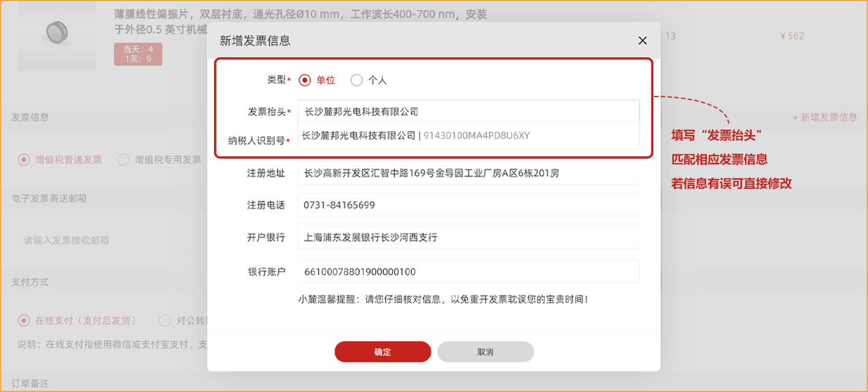868x392 pixels.
Task: Open the + 新增发票信息 link
Action: tap(825, 118)
